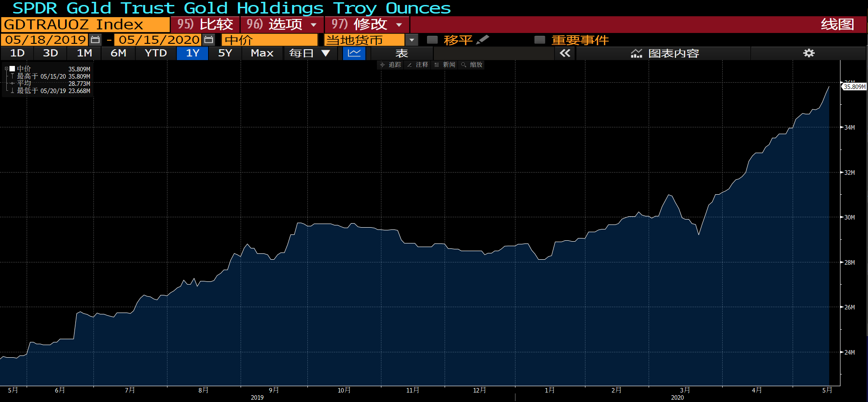Click the 35.809M last-value tag on the axis

click(854, 87)
